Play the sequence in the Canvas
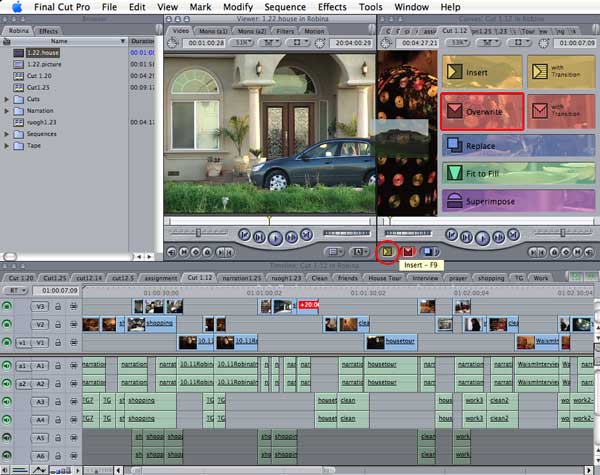Viewport: 600px width, 475px height. 482,238
